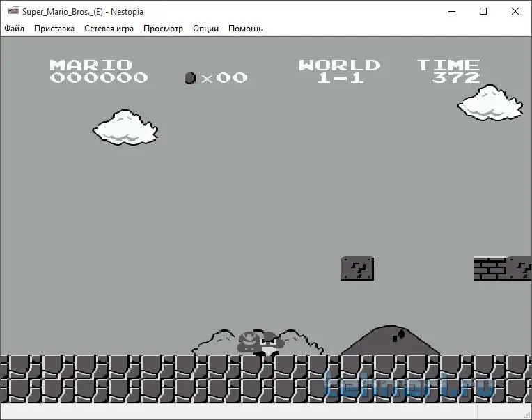
Task: Open the Просмотр menu
Action: pyautogui.click(x=163, y=29)
